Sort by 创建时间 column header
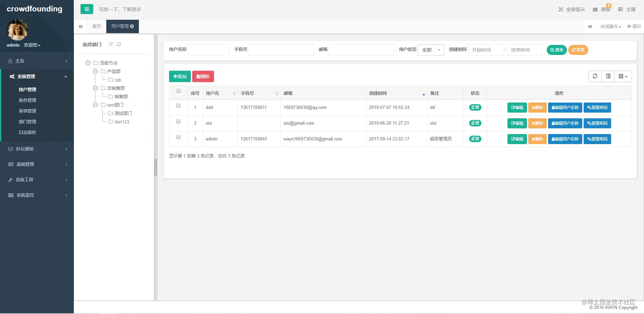 [x=396, y=93]
